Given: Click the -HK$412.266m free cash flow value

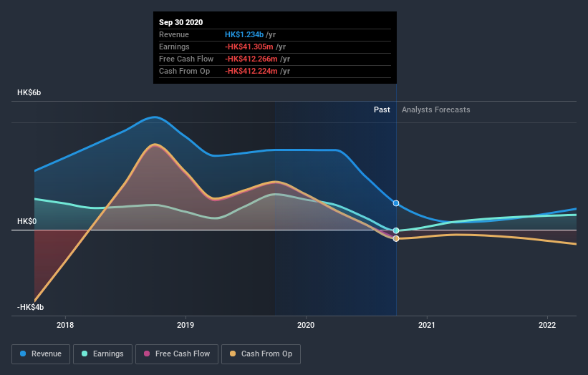Looking at the screenshot, I should tap(251, 59).
